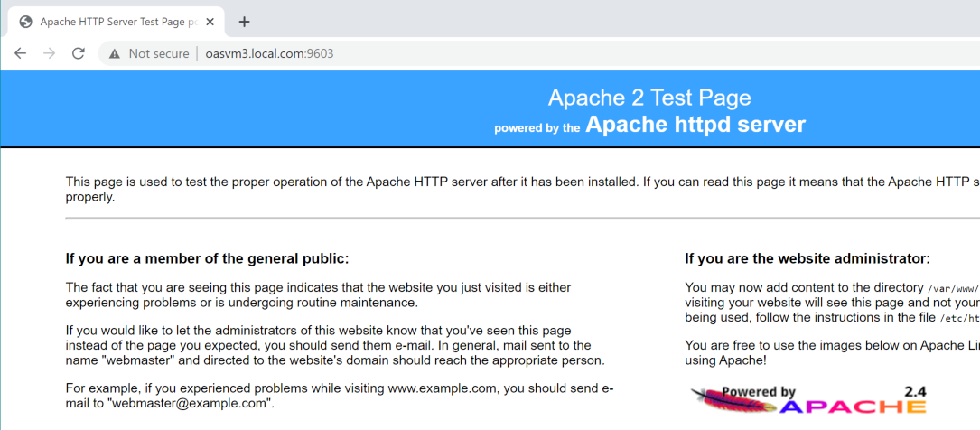Reload the page with the refresh icon
This screenshot has width=980, height=430.
click(78, 54)
